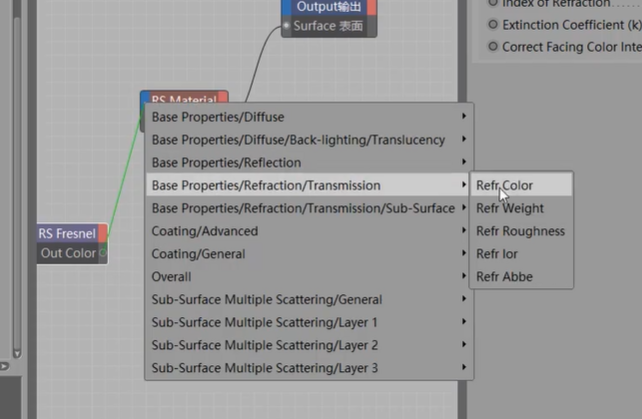
Task: Click the Surface 表面 port label
Action: (x=328, y=26)
